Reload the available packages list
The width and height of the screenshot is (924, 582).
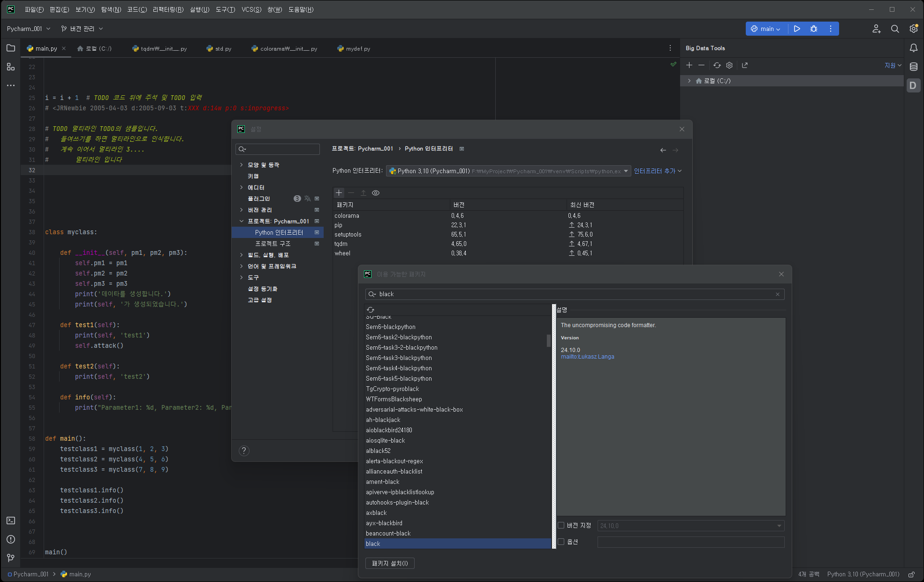(371, 310)
